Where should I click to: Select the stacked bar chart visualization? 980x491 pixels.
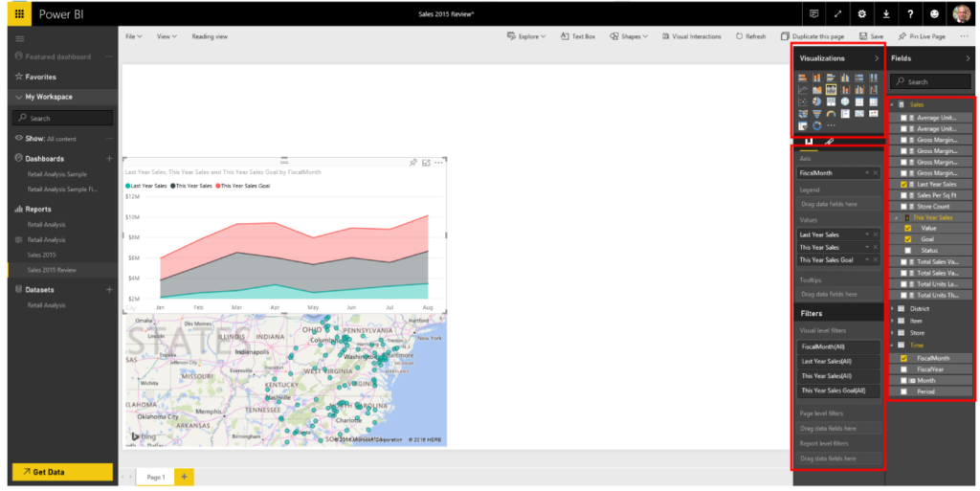(x=803, y=78)
